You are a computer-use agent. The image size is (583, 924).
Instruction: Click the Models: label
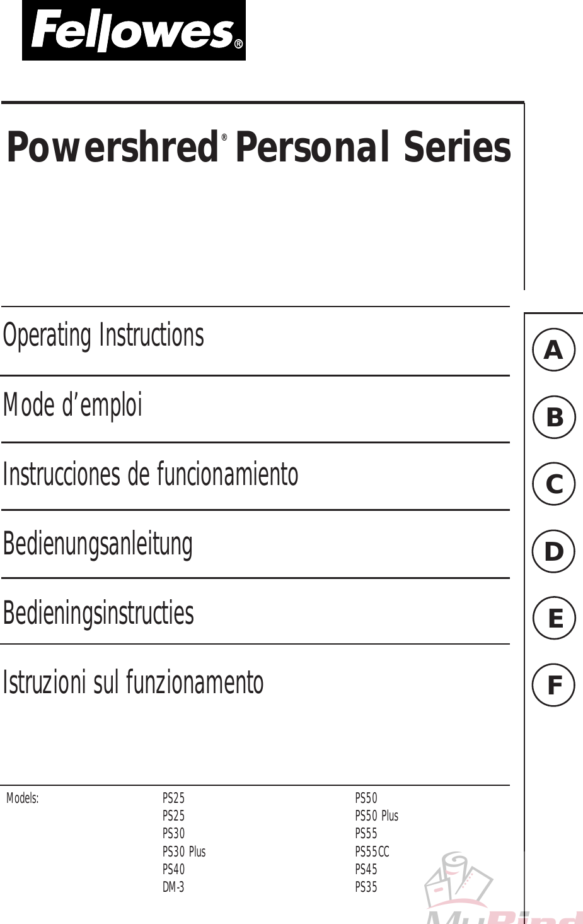[x=23, y=798]
